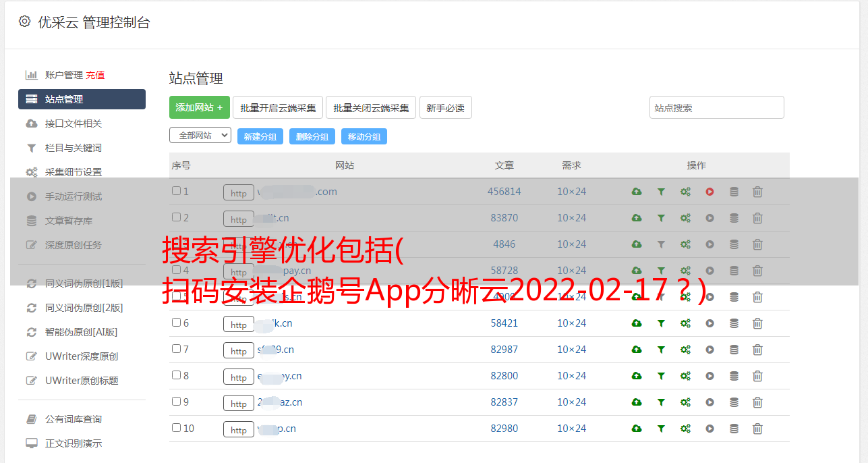Click the filter icon in row 9

[661, 402]
